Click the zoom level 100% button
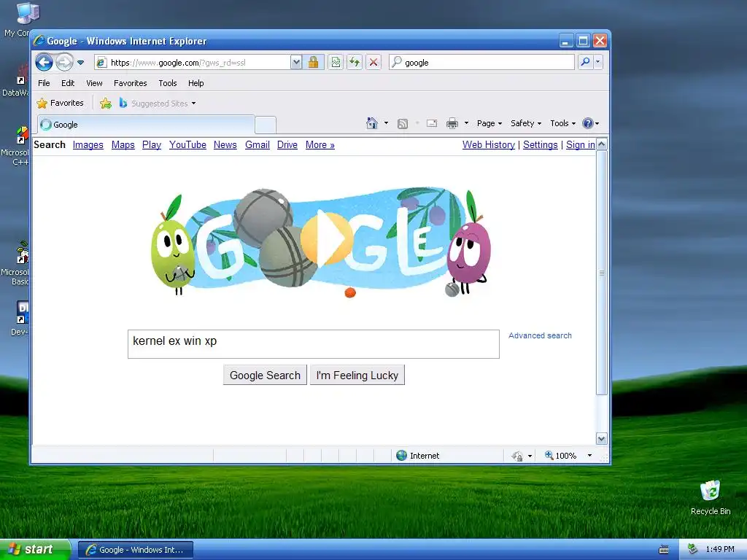Image resolution: width=747 pixels, height=560 pixels. [561, 456]
